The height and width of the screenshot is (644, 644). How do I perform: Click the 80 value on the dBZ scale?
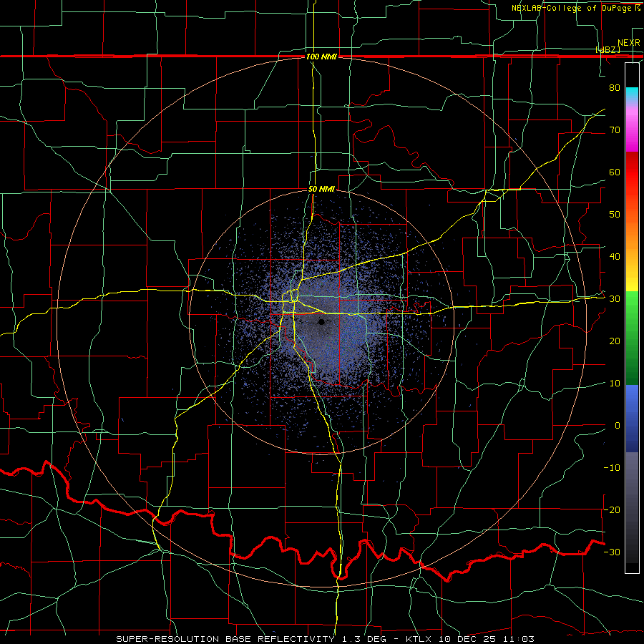(615, 88)
